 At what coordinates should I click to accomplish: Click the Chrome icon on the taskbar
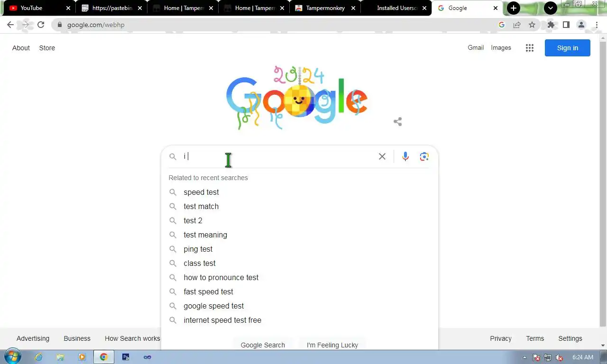coord(104,357)
